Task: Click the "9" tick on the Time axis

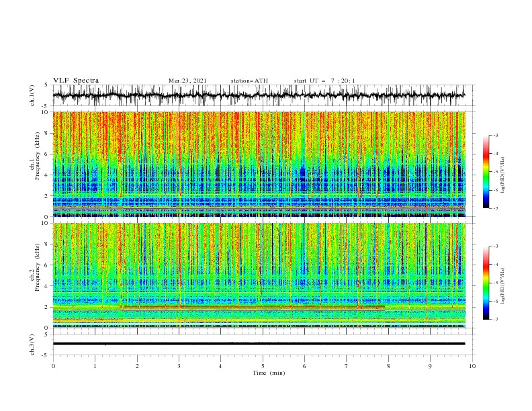Action: pyautogui.click(x=430, y=366)
